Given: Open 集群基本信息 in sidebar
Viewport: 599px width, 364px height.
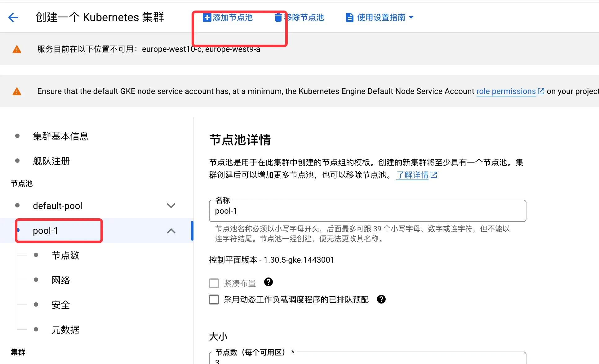Looking at the screenshot, I should (x=60, y=136).
